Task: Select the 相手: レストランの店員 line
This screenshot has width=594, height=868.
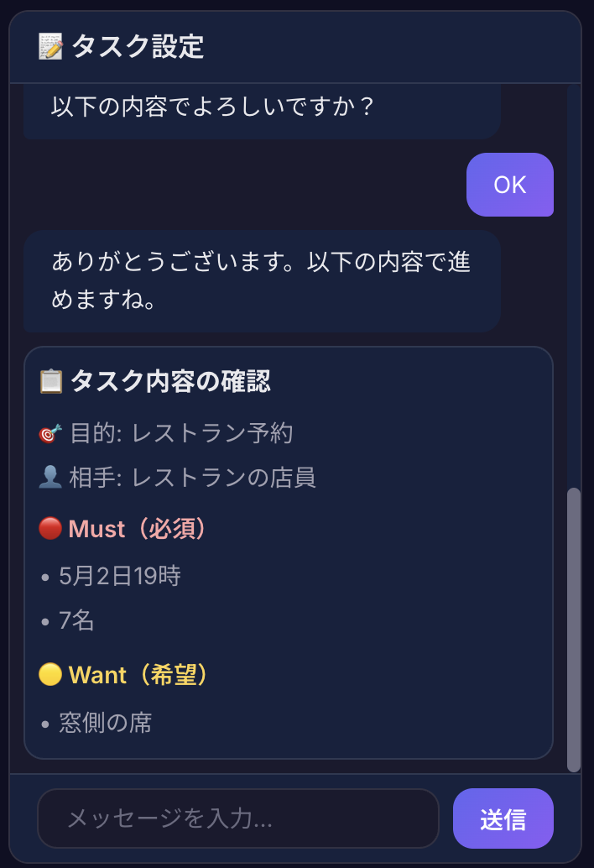Action: coord(192,478)
